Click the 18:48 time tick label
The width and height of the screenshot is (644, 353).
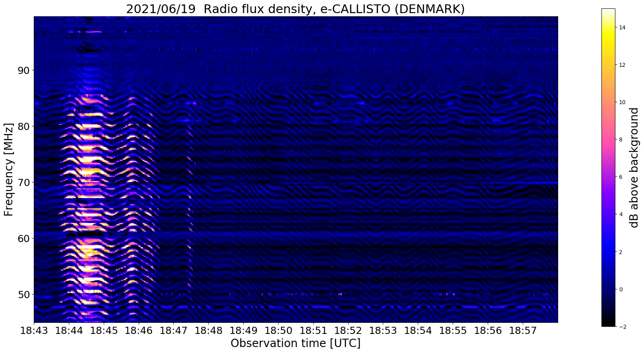(x=208, y=330)
